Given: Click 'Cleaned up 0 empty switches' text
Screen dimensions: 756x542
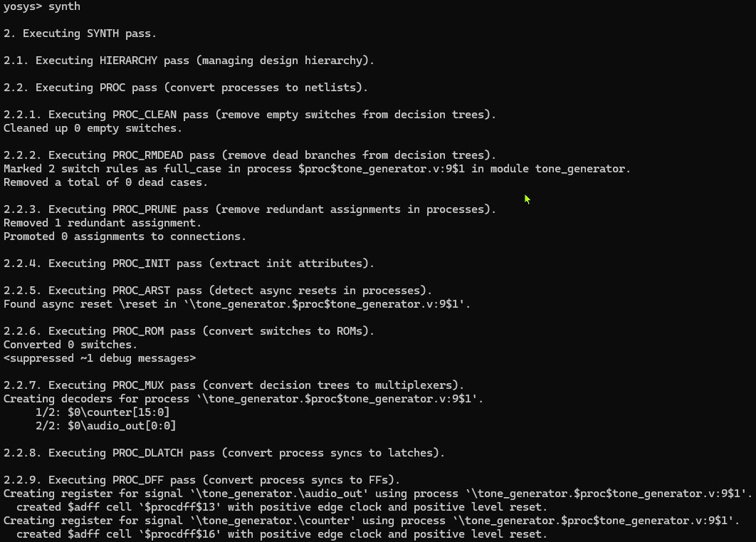Looking at the screenshot, I should (x=93, y=128).
